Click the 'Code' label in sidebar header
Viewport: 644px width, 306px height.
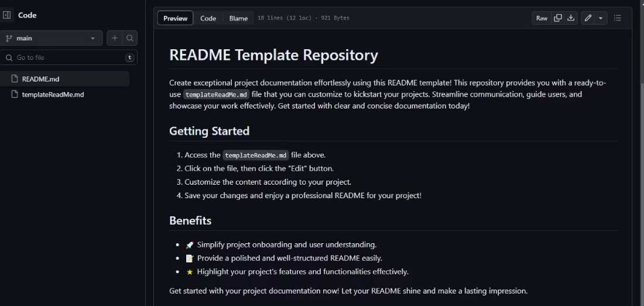click(27, 15)
